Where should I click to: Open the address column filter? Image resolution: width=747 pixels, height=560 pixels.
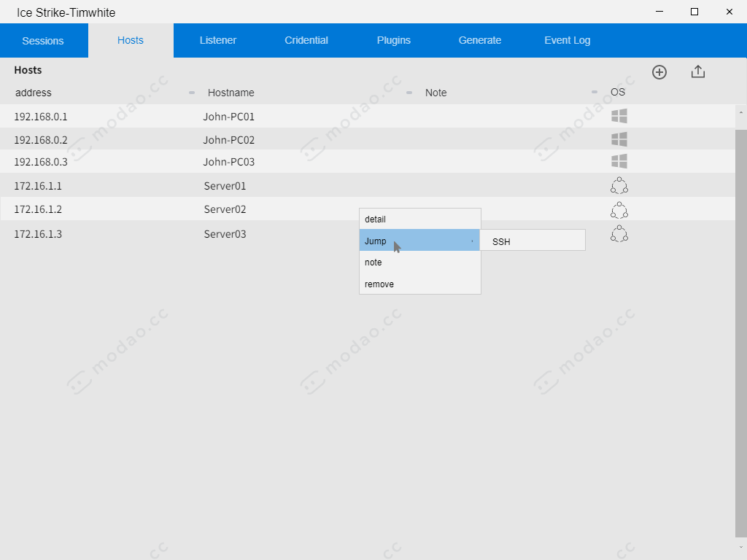(191, 93)
